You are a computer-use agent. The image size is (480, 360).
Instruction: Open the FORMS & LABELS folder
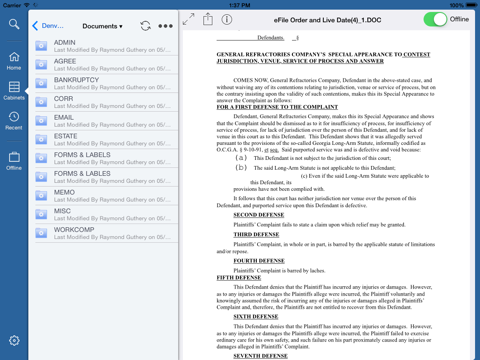106,158
